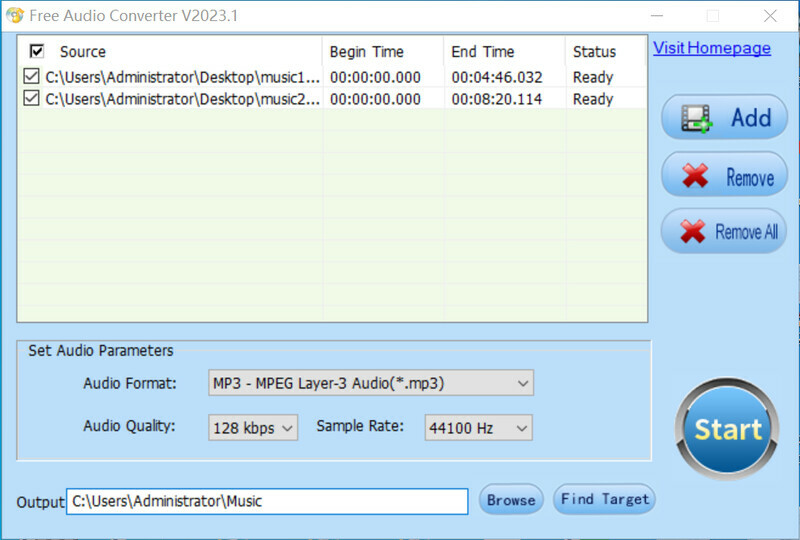Click End Time 00:08:20.114 cell
Image resolution: width=800 pixels, height=540 pixels.
point(497,99)
